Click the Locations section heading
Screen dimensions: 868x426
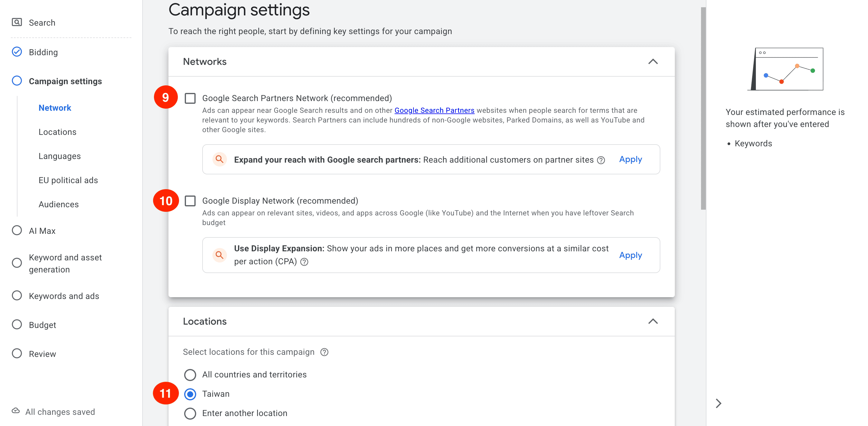point(205,321)
